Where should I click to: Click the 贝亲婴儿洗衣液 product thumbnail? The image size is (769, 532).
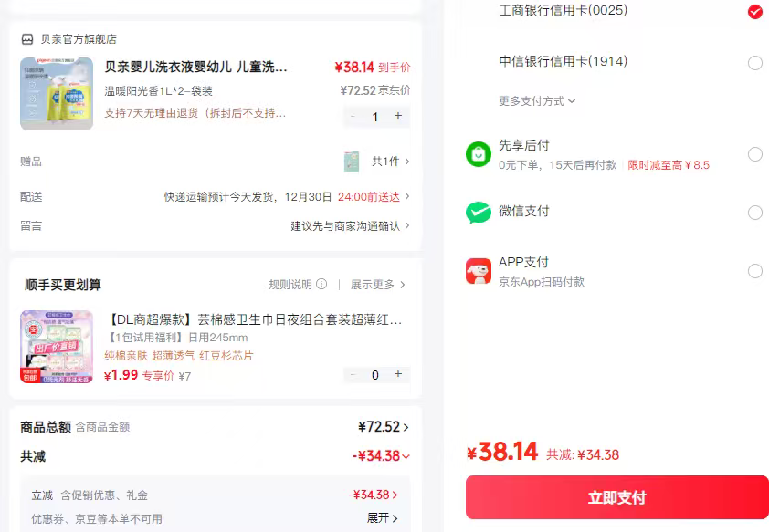(57, 93)
